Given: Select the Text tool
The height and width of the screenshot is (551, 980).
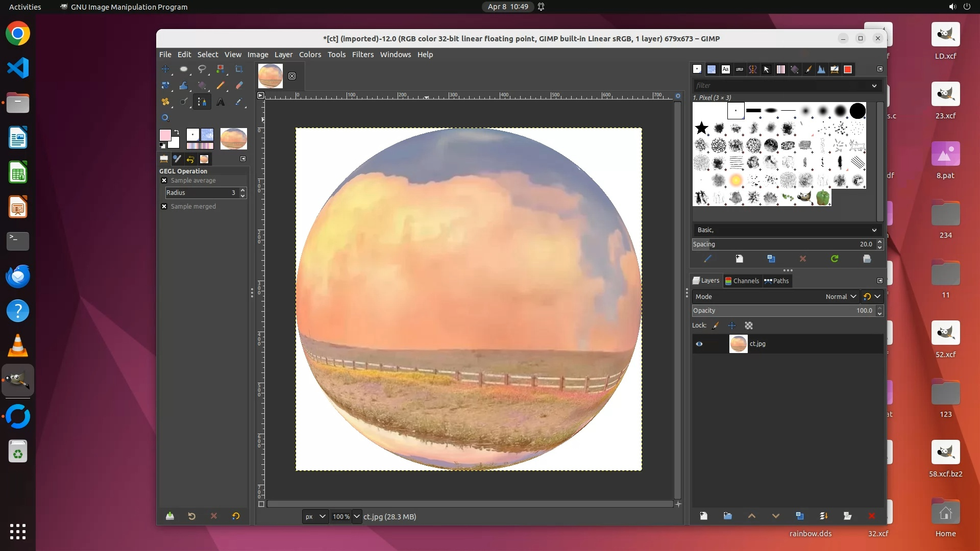Looking at the screenshot, I should click(x=220, y=102).
